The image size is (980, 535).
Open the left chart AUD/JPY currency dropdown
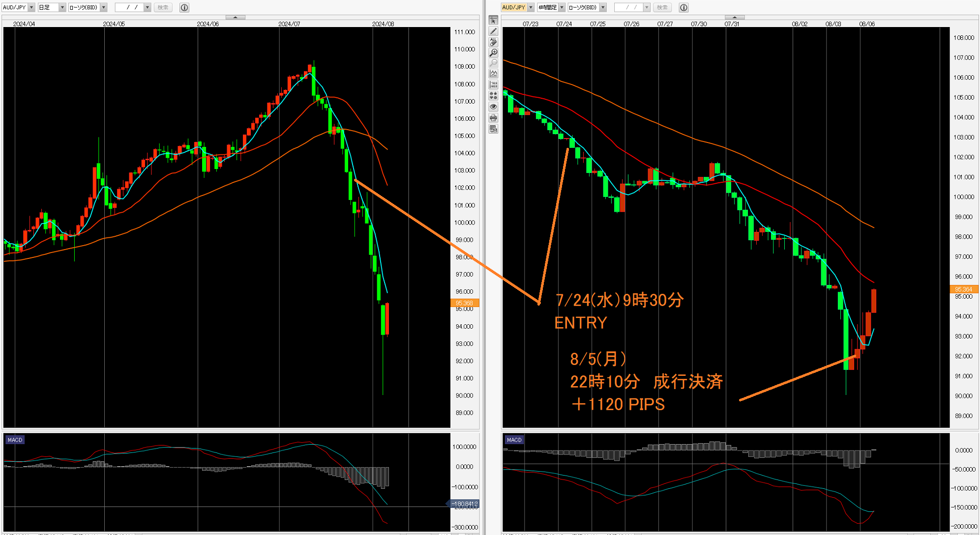pos(31,7)
